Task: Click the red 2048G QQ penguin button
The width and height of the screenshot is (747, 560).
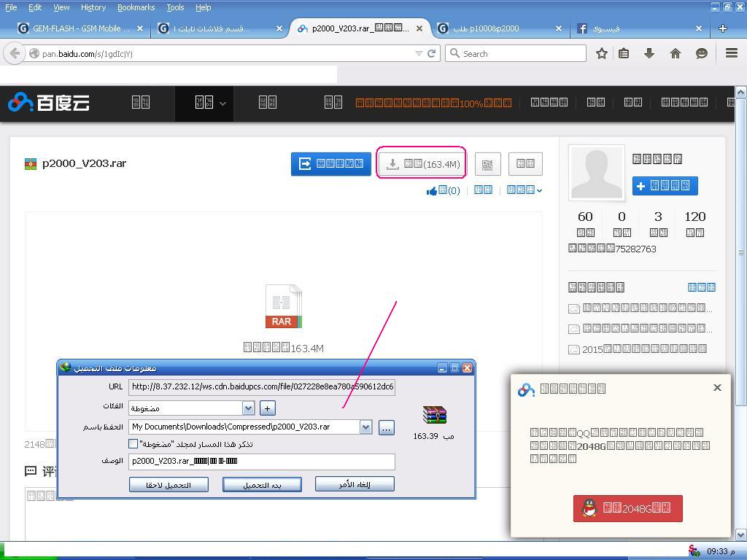Action: coord(628,508)
